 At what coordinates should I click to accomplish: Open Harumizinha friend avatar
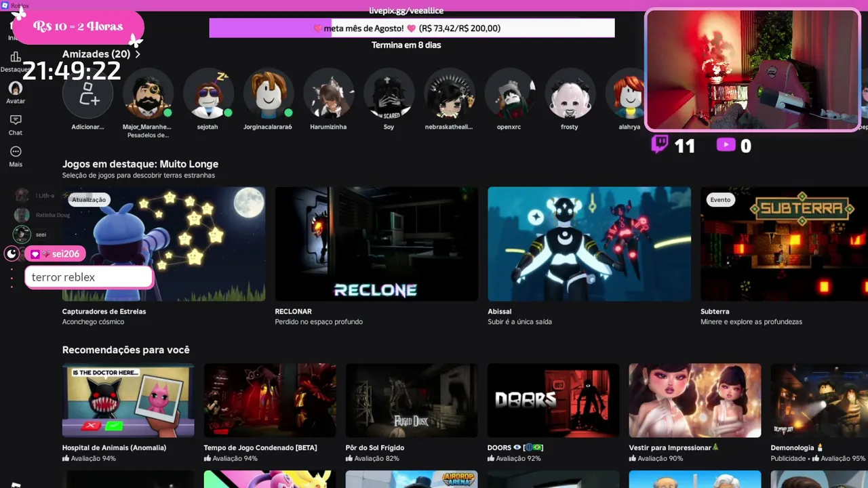click(328, 94)
